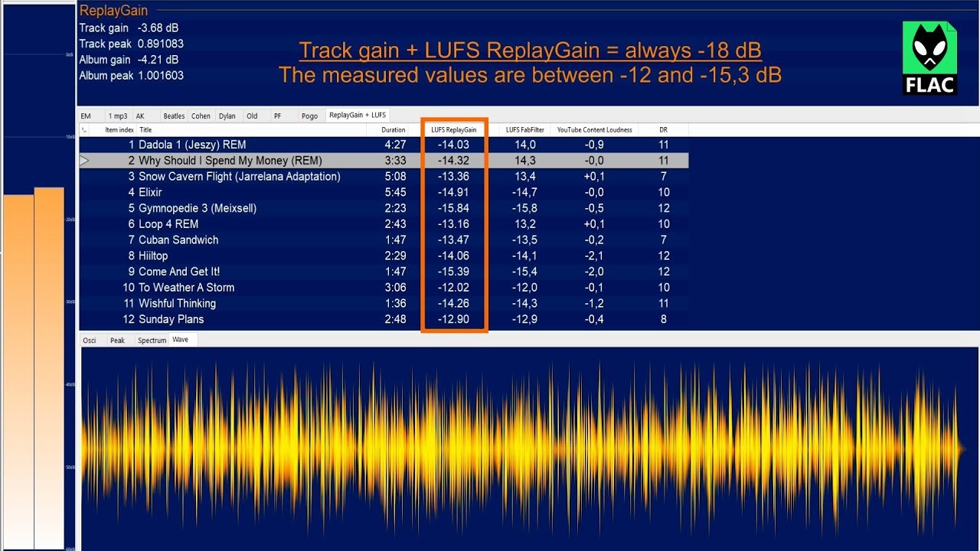
Task: Select the Elixir track row
Action: [x=384, y=192]
